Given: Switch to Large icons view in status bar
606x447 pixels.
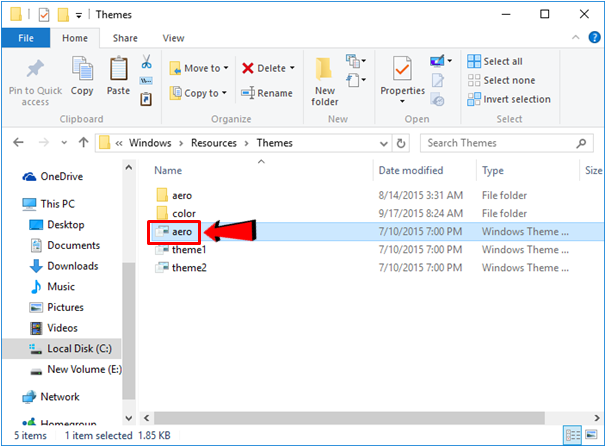Looking at the screenshot, I should point(591,435).
